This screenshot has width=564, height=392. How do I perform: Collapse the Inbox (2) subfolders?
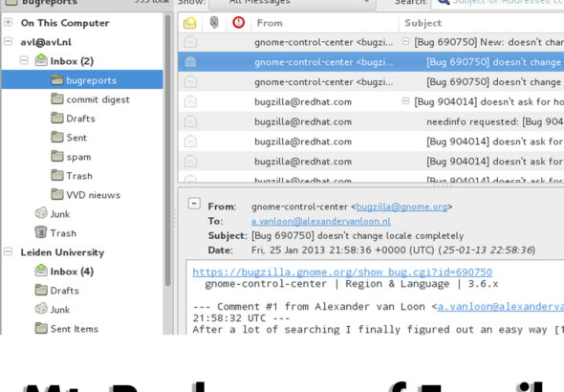pyautogui.click(x=24, y=61)
